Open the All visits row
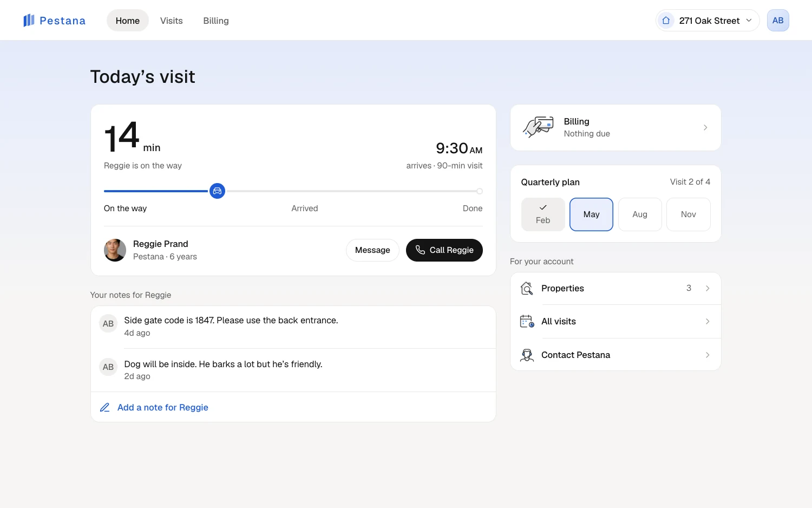Viewport: 812px width, 508px height. pos(615,321)
